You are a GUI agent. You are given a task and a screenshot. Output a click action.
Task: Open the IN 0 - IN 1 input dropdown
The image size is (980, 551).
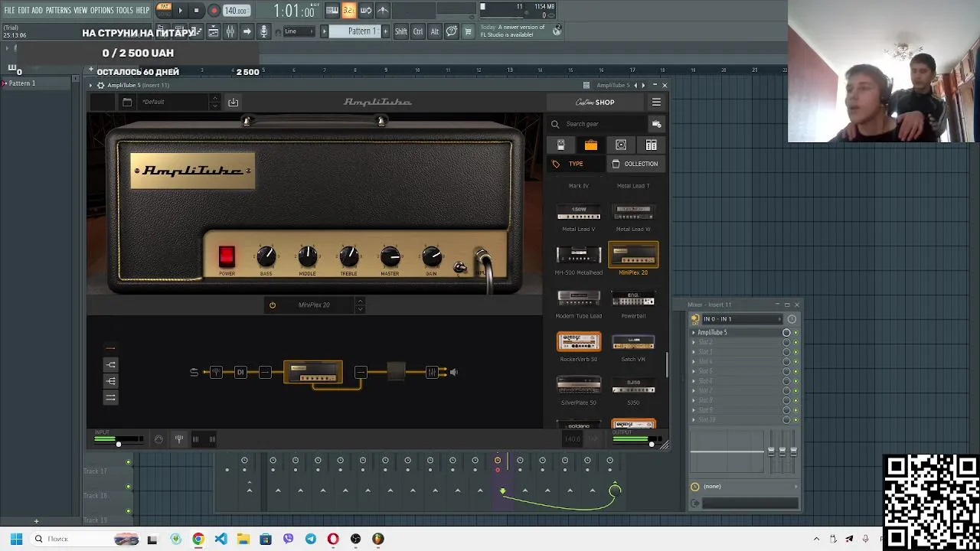[741, 319]
